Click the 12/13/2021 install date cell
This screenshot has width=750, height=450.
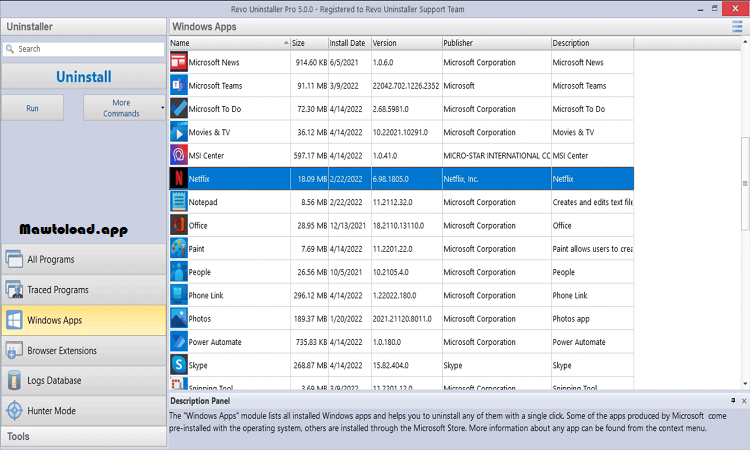pos(348,225)
